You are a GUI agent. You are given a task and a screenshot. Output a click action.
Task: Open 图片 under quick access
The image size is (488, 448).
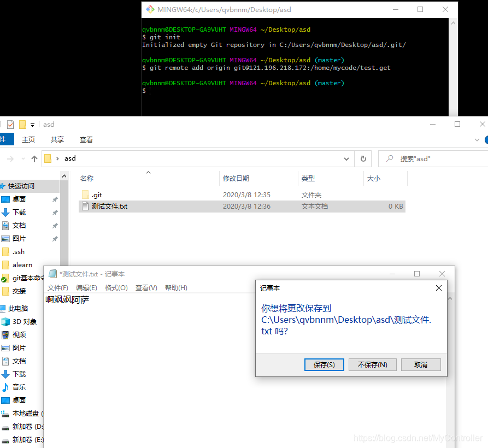pos(19,238)
